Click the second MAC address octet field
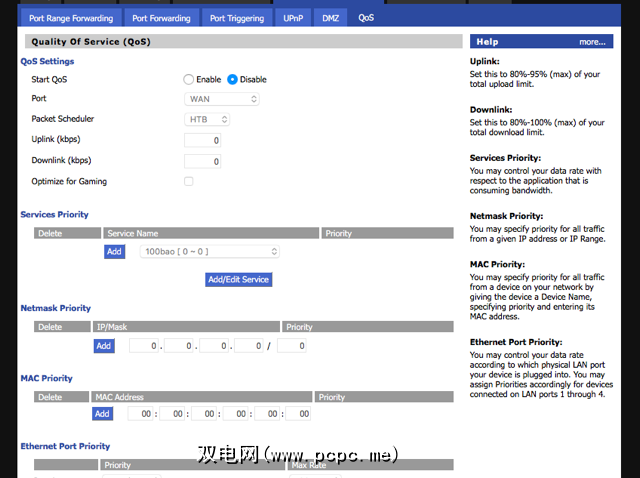The image size is (640, 478). [x=172, y=414]
